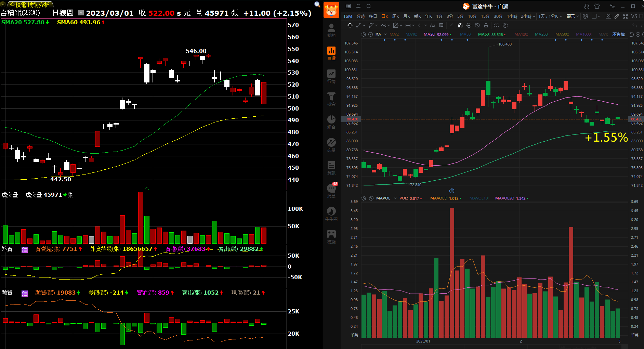Open chart settings gear in period toolbar
Screen dimensions: 644x349
pos(585,16)
